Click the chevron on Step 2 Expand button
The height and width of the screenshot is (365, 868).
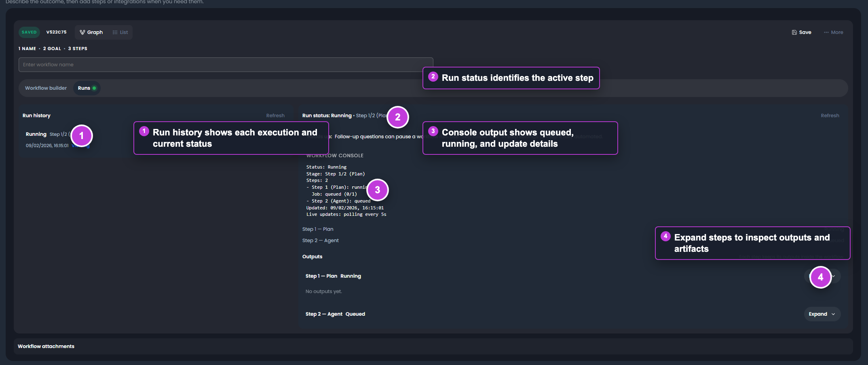pyautogui.click(x=833, y=314)
